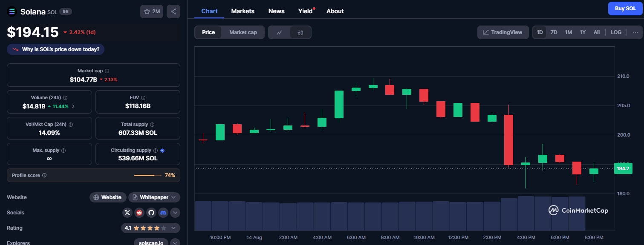Click the $194.15 price text
This screenshot has width=644, height=245.
pos(33,32)
